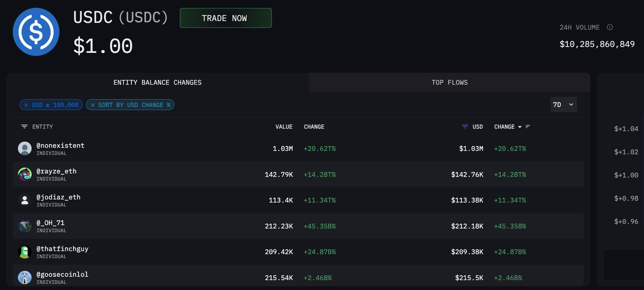Click the USDC coin logo

36,32
